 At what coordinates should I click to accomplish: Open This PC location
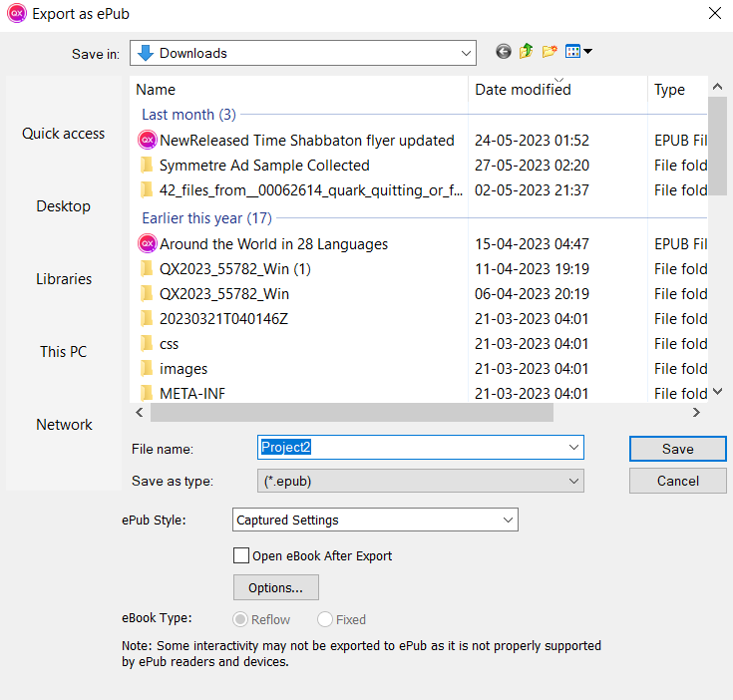tap(64, 351)
